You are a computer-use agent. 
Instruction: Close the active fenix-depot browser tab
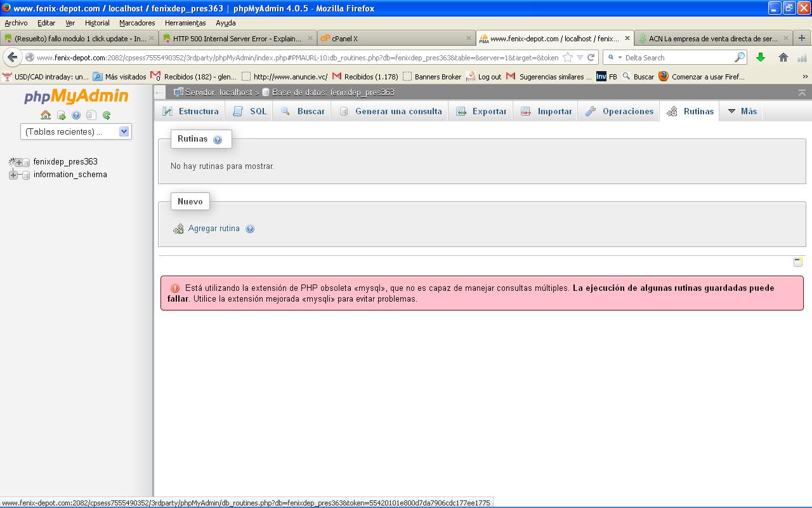point(627,38)
